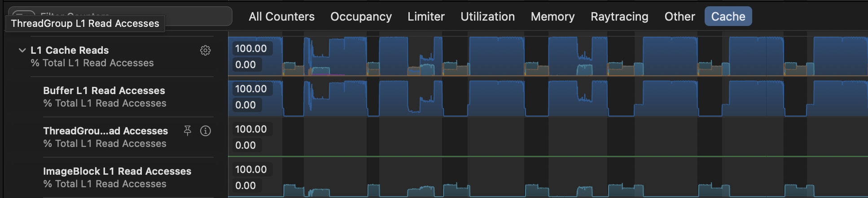Select the Buffer L1 Read Accesses row

point(104,96)
